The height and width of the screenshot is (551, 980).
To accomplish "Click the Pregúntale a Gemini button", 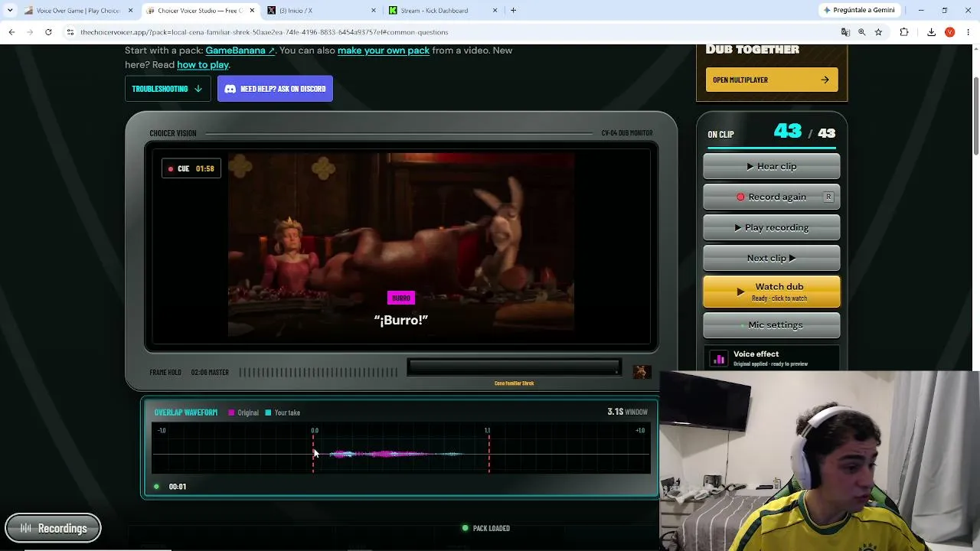I will (x=858, y=11).
